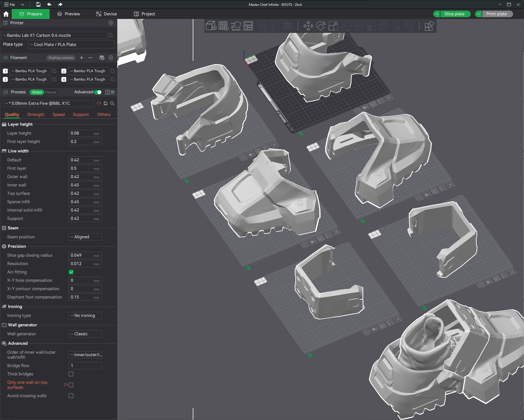
Task: Select the Move tool
Action: tap(308, 26)
